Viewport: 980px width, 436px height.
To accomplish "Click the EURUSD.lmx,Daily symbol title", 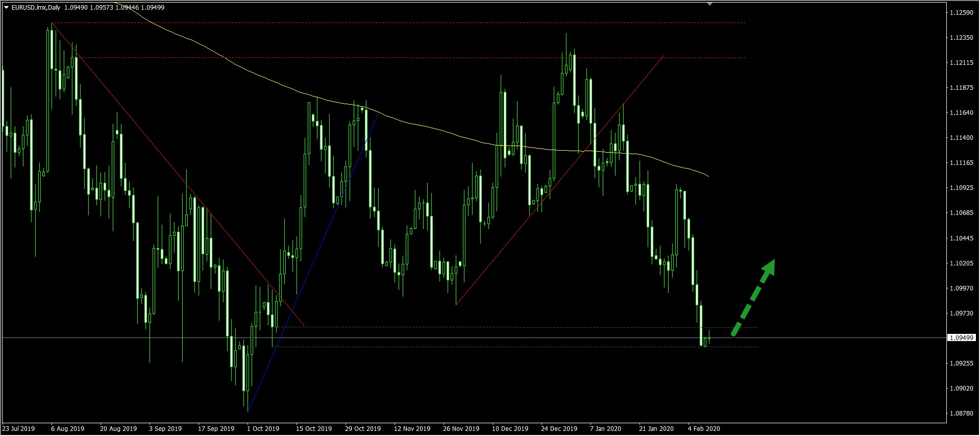I will click(36, 8).
